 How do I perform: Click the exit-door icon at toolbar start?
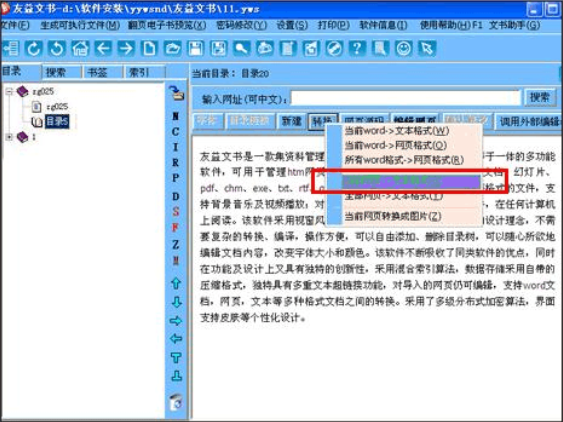10,48
